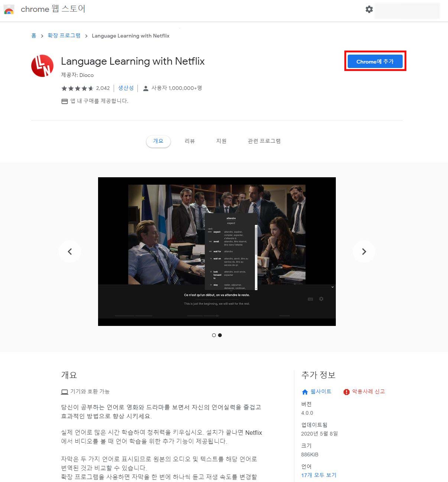Screen dimensions: 448x482
Task: Click the red abuse report warning icon
Action: [346, 392]
